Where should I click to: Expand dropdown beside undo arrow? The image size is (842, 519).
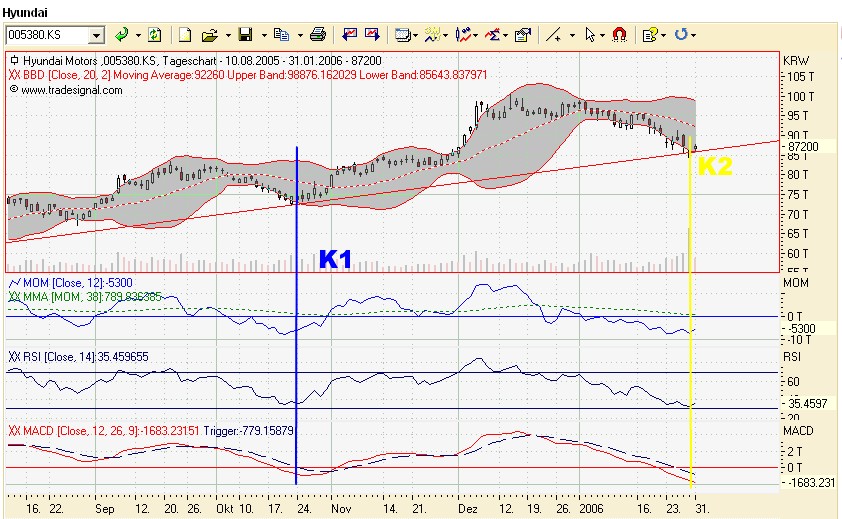tap(694, 35)
